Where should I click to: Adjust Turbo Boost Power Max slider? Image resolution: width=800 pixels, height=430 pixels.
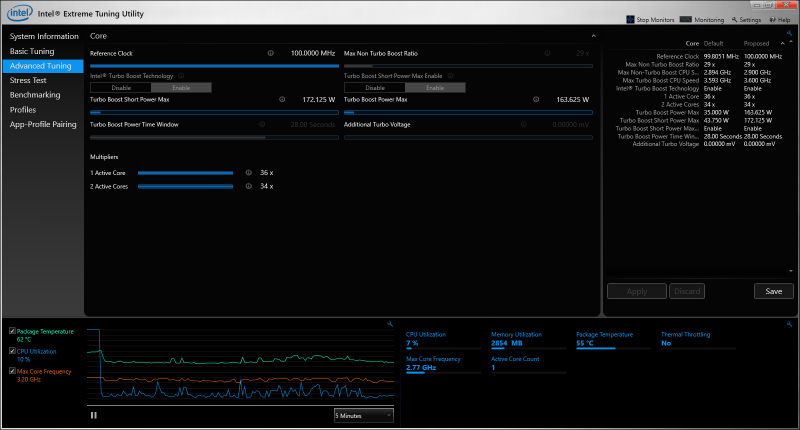coord(468,112)
